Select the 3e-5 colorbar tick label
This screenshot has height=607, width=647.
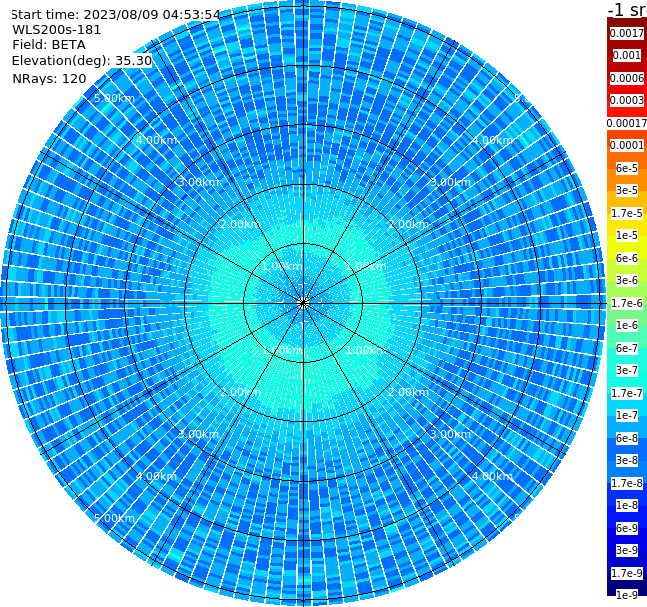(627, 190)
